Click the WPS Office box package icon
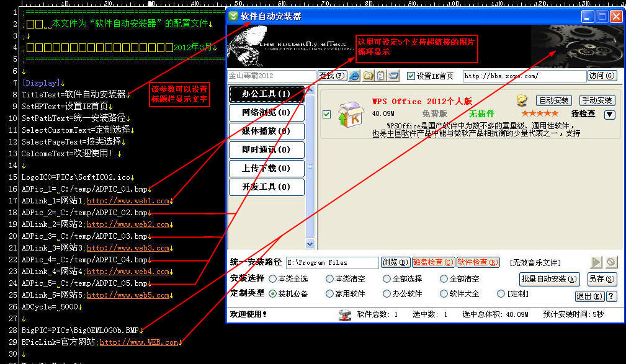The height and width of the screenshot is (364, 626). pos(350,115)
